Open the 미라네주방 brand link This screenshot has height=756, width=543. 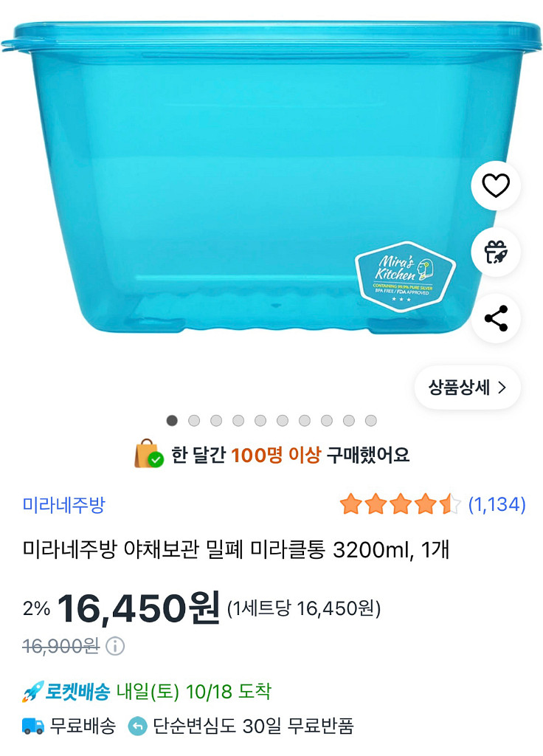coord(64,505)
